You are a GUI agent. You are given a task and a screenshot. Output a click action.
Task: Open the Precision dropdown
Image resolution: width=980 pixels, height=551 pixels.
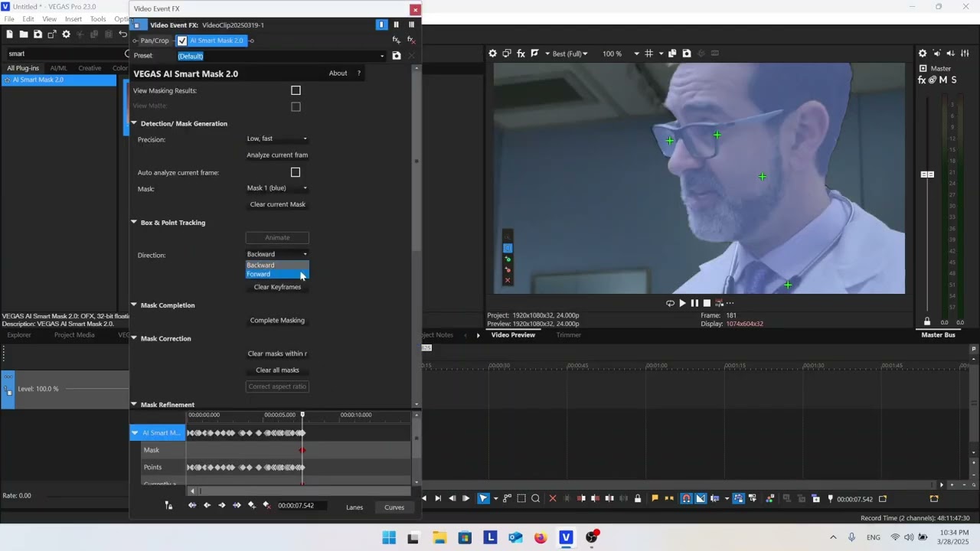point(277,139)
